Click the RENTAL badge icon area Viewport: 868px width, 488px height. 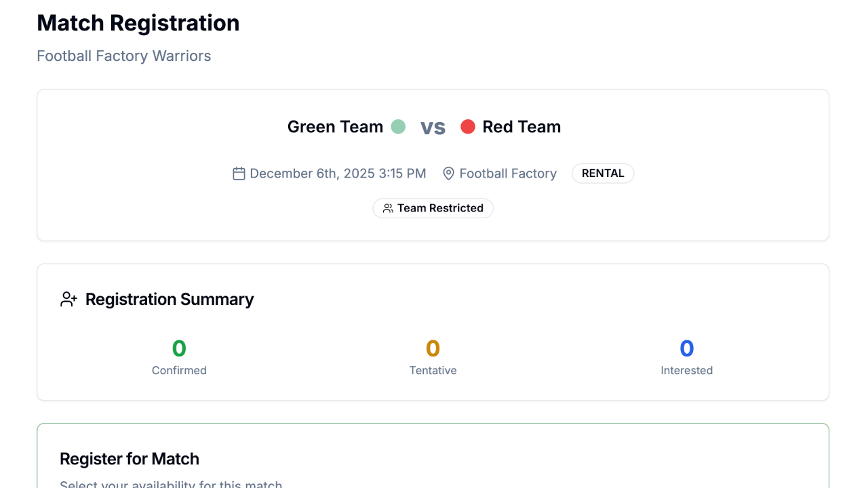[602, 174]
